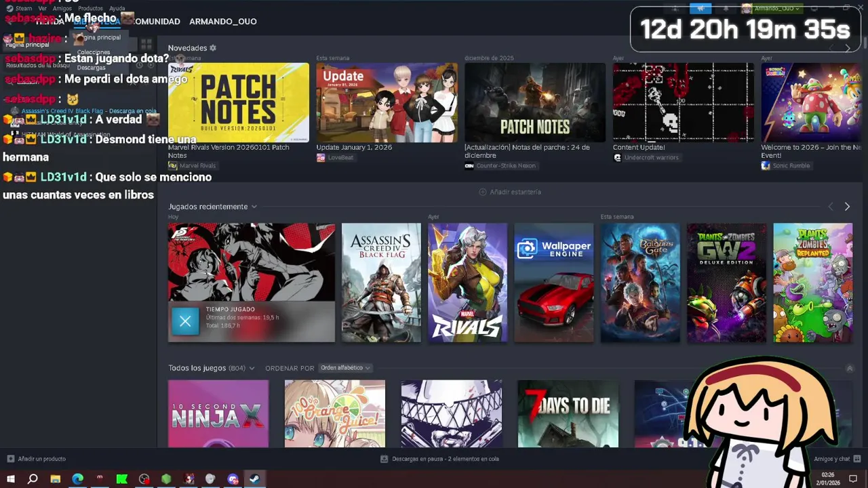Go to the ARMANDO_OUO profile tab

222,22
